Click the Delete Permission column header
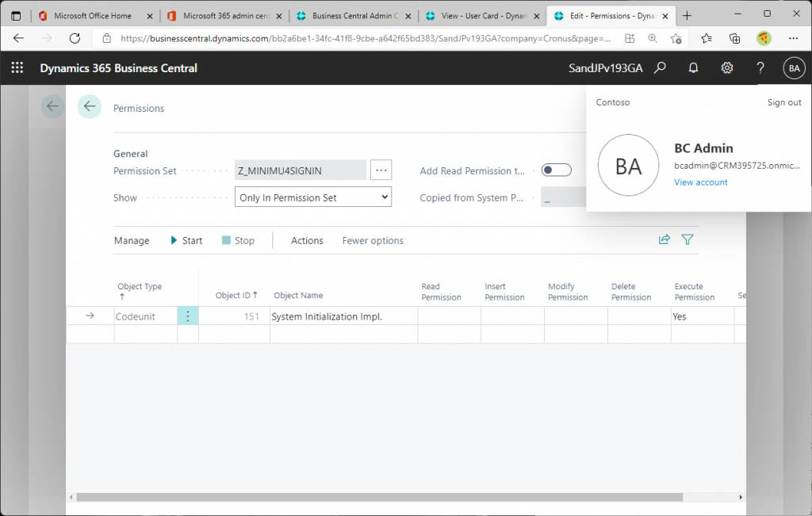The width and height of the screenshot is (812, 516). coord(630,292)
